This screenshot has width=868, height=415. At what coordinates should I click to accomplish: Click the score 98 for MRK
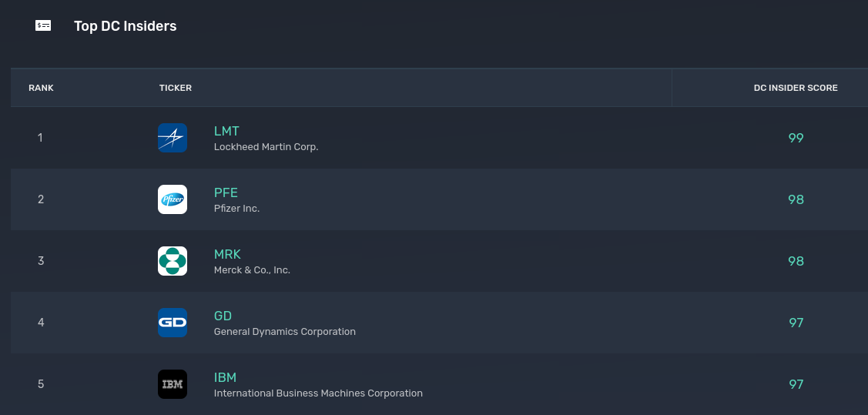point(796,261)
